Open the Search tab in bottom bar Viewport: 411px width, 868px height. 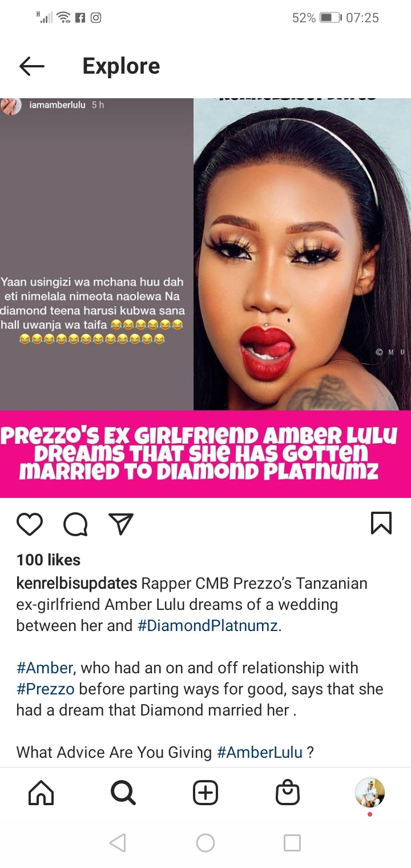tap(123, 793)
